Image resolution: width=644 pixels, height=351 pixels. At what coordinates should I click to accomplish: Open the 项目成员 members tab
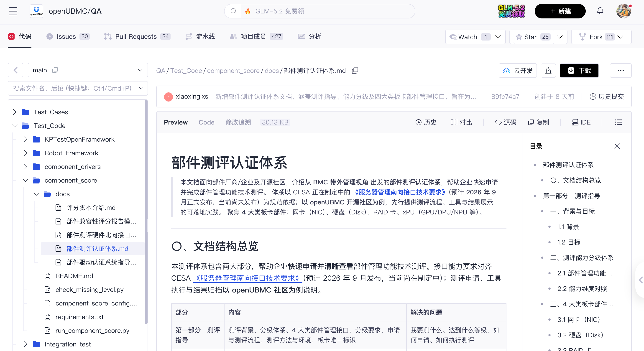tap(256, 37)
